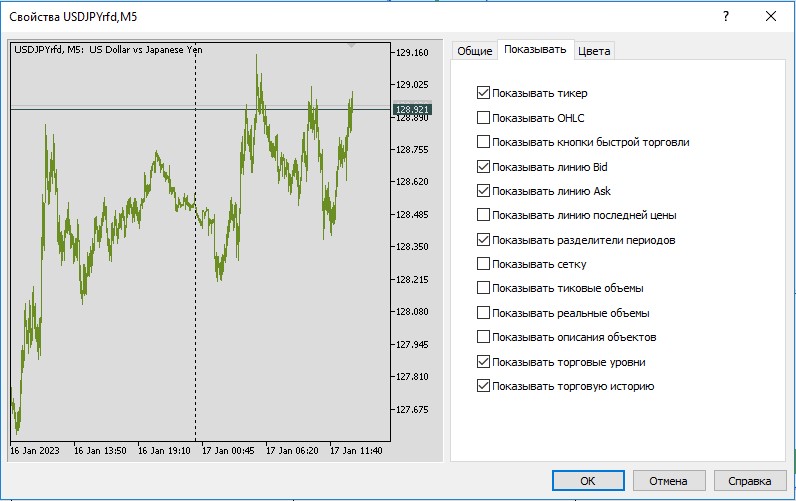Uncheck Показывать торговые уровни
Image resolution: width=796 pixels, height=501 pixels.
coord(483,361)
